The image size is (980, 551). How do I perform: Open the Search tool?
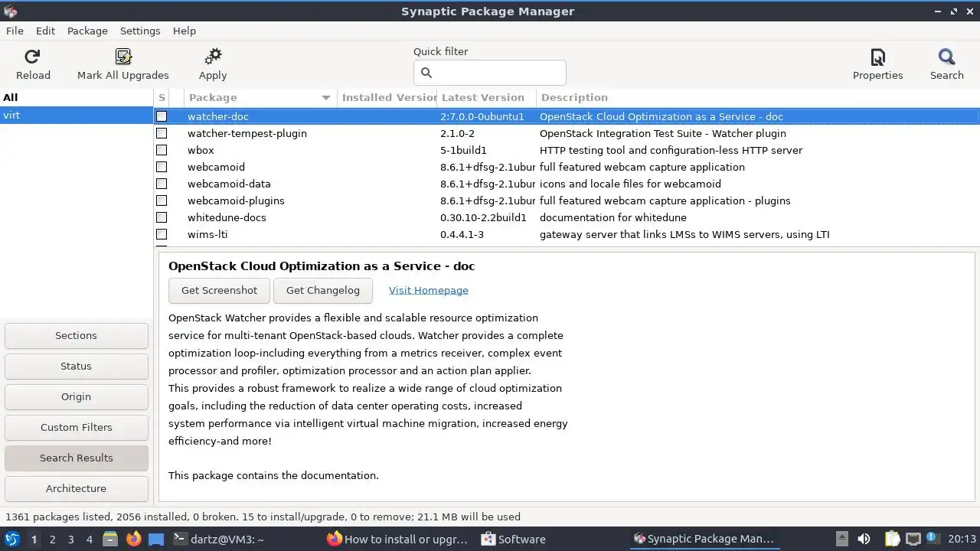point(947,57)
